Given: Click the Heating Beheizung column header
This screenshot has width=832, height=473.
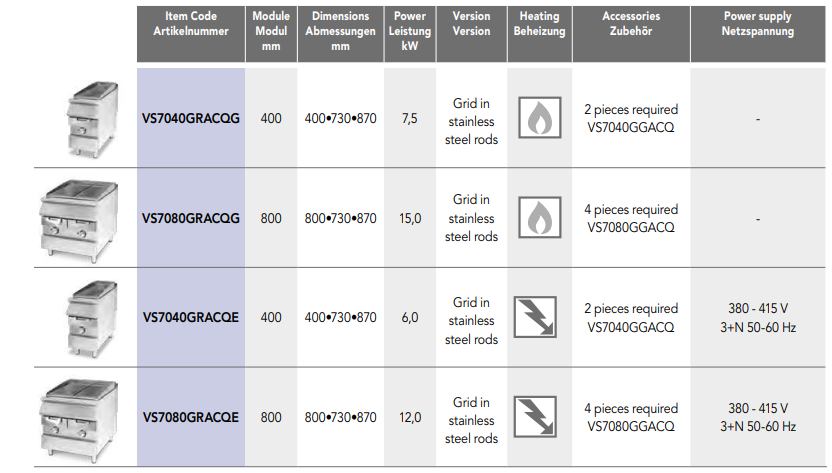Looking at the screenshot, I should click(x=539, y=24).
